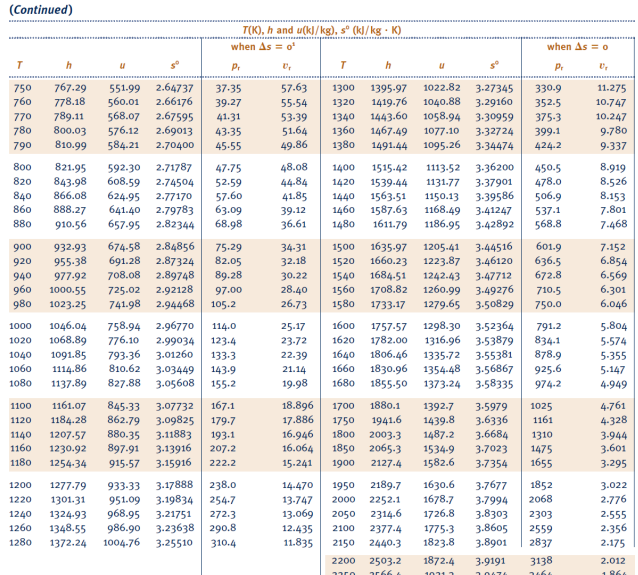Select the u value 1113.52
Viewport: 638px width, 575px height.
[x=443, y=167]
